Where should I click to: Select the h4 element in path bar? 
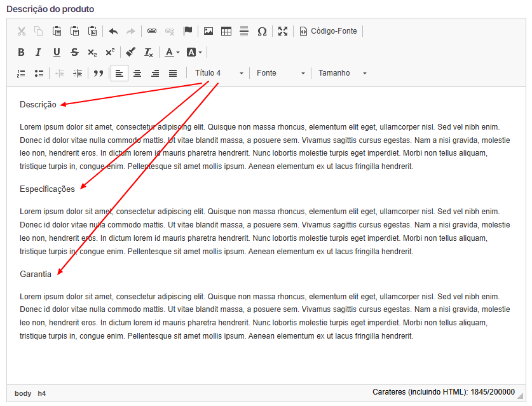coord(42,393)
